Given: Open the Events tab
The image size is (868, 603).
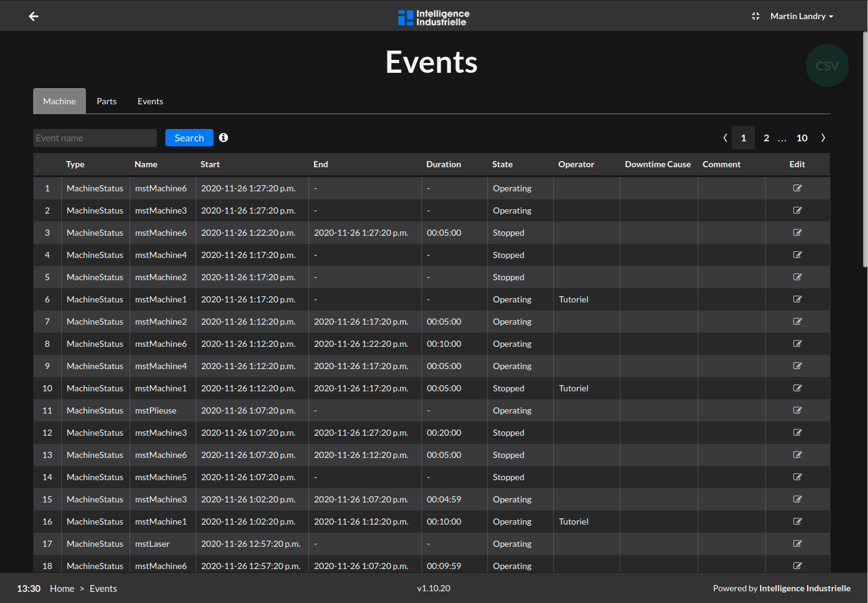Looking at the screenshot, I should [151, 101].
